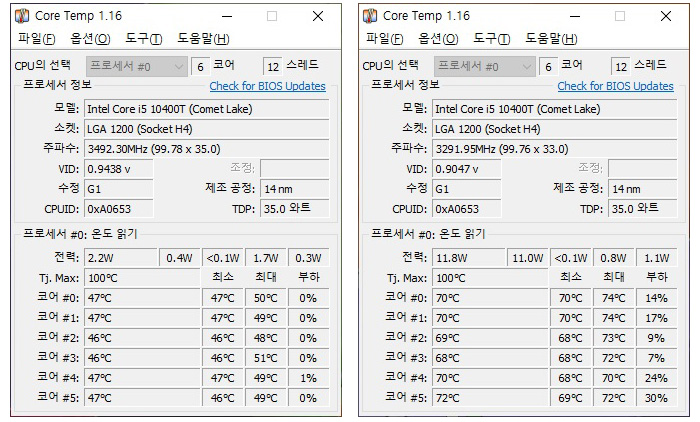Click the 3291.95MHz frequency field
Viewport: 700px width, 422px height.
(x=553, y=148)
